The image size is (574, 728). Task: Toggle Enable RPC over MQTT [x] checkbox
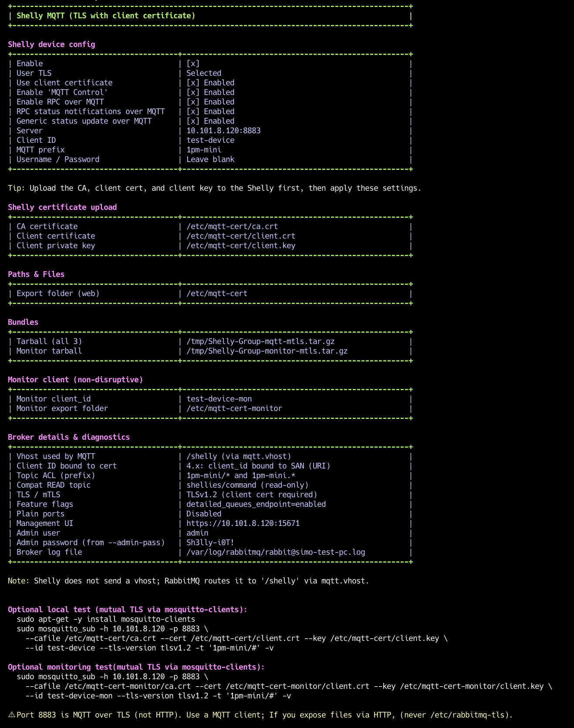192,102
